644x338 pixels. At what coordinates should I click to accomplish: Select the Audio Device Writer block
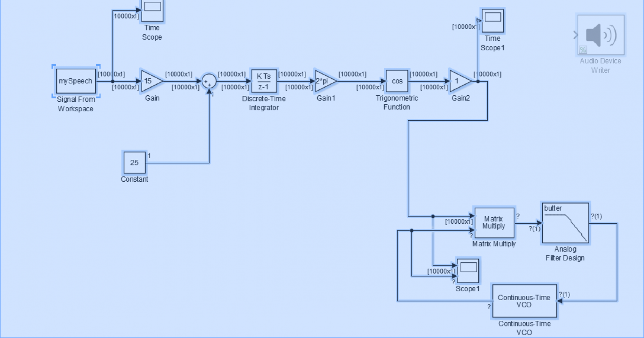(x=601, y=36)
